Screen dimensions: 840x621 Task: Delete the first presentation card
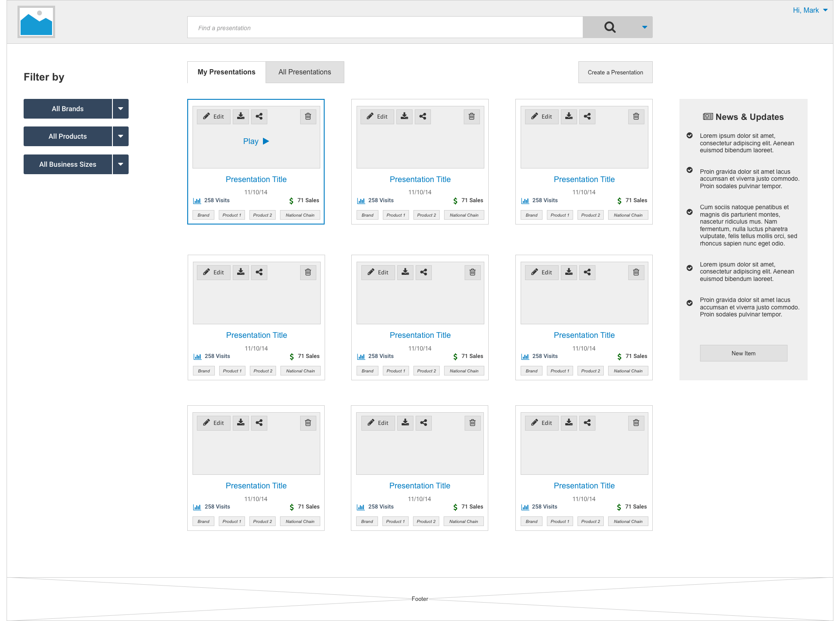[308, 116]
